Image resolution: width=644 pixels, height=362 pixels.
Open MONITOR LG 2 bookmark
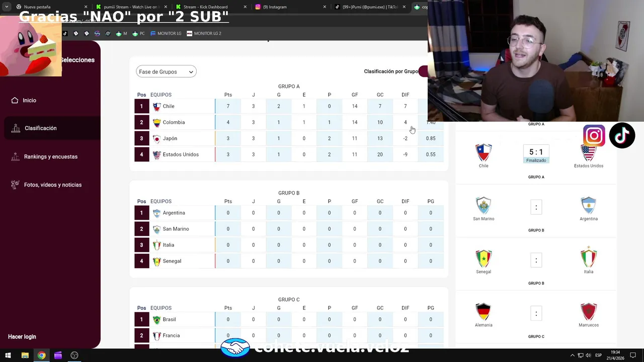point(204,33)
